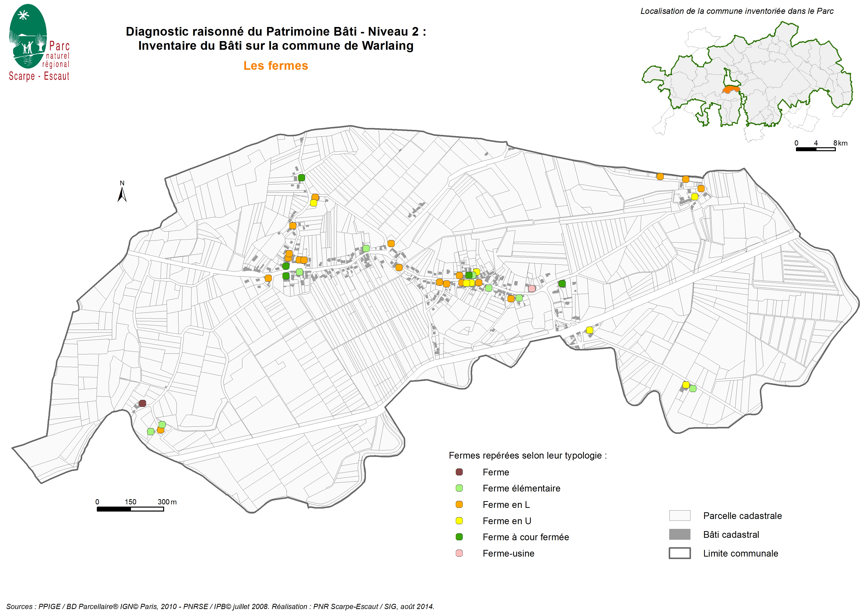
Task: Click the caption 'Localisation de la commune inventoriée dans le Parc'
Action: [x=737, y=11]
